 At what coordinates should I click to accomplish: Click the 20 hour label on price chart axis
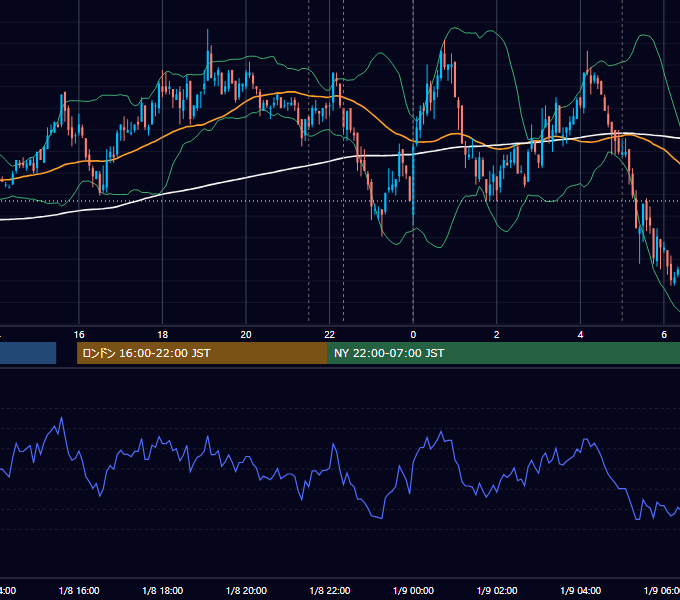[246, 334]
